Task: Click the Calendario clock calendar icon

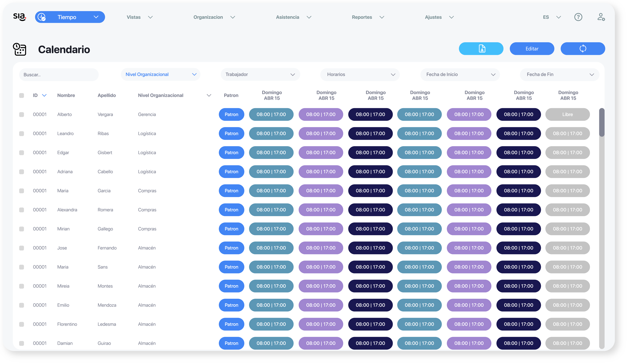Action: point(20,49)
